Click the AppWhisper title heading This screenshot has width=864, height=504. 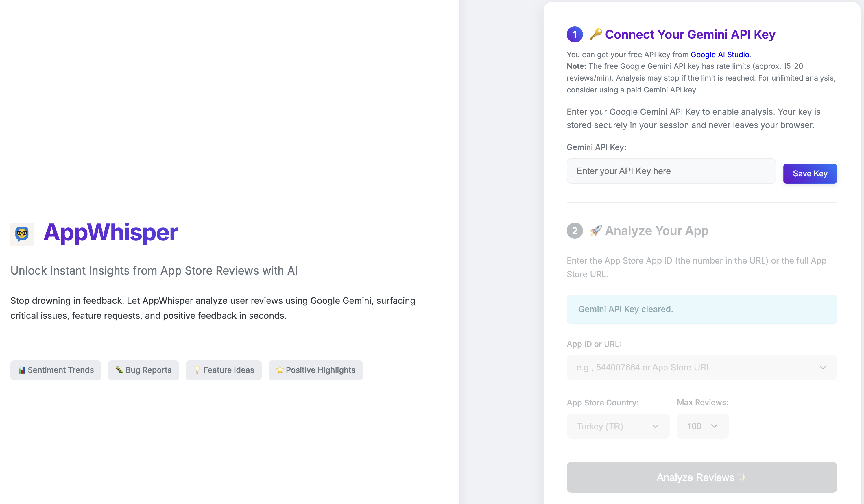point(110,233)
